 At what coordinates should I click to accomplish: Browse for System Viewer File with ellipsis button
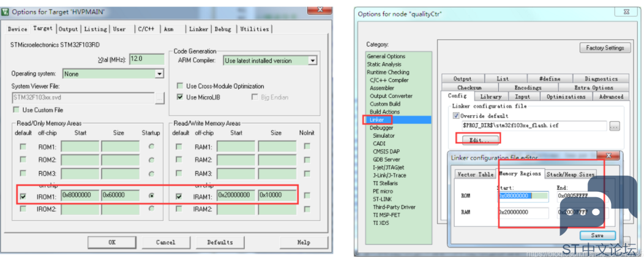[159, 98]
